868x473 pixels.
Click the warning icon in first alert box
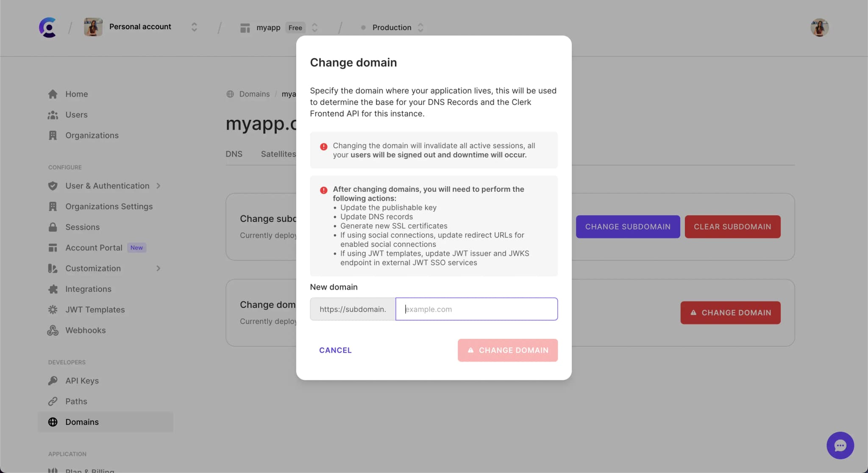click(x=323, y=146)
